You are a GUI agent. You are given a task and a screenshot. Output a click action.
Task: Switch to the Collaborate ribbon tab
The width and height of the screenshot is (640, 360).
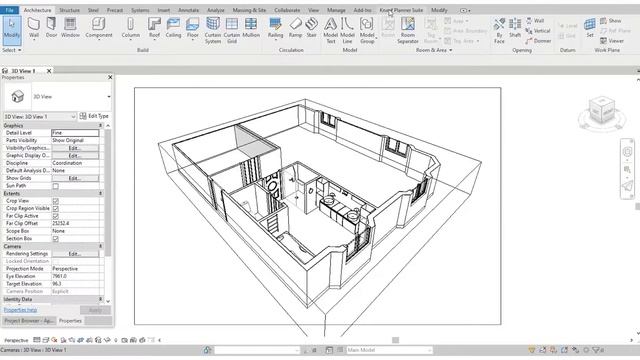tap(287, 10)
